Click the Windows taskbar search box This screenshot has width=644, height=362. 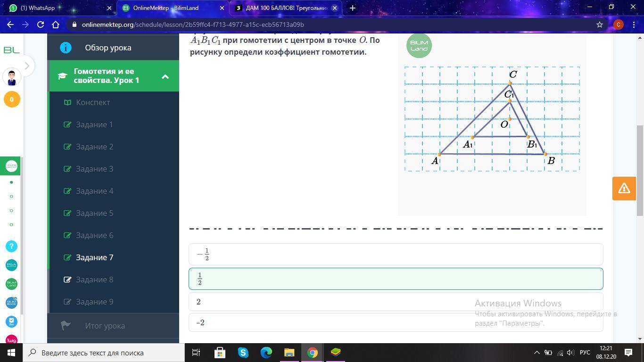[x=103, y=353]
